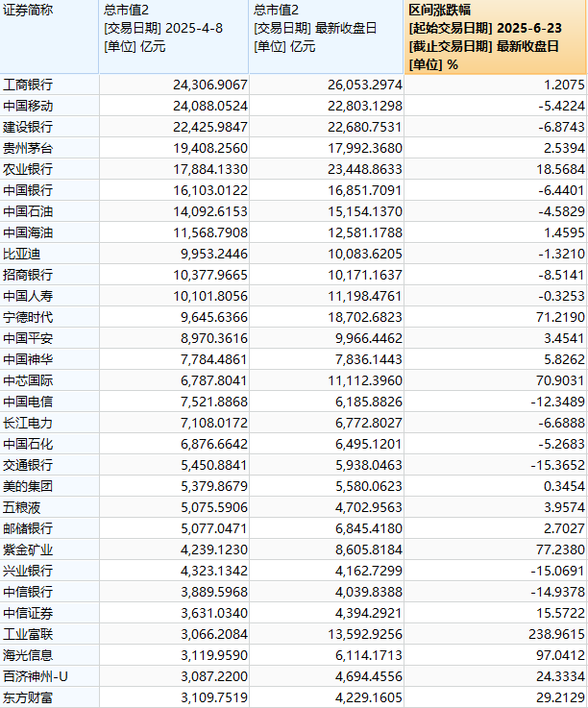
Task: Click the 中国石化 security name
Action: pyautogui.click(x=28, y=444)
